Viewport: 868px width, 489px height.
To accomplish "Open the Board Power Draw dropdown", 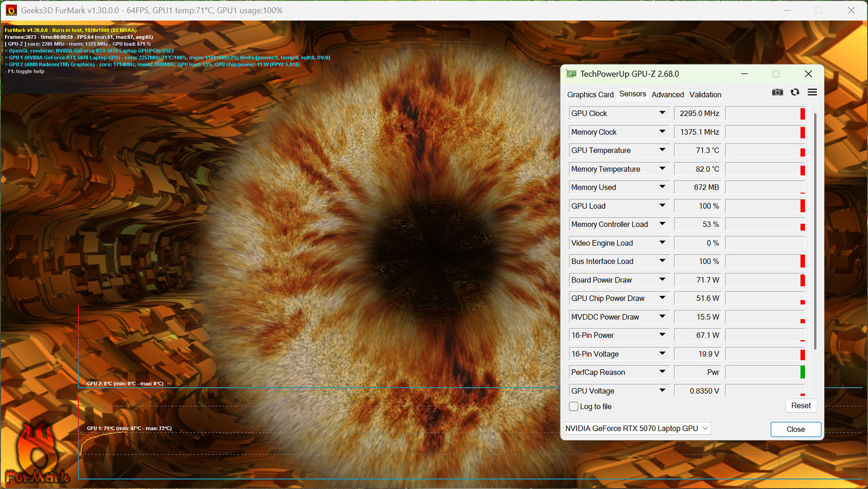I will click(x=662, y=280).
